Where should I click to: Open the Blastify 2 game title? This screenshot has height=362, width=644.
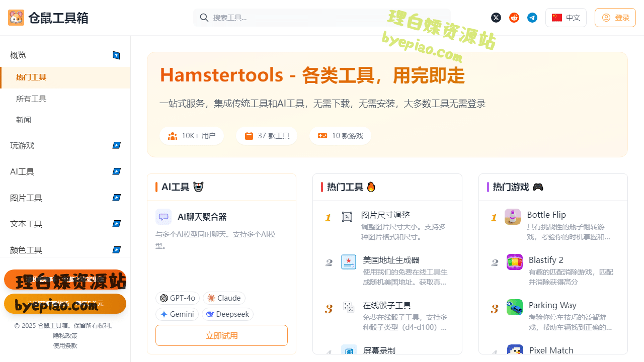(546, 260)
